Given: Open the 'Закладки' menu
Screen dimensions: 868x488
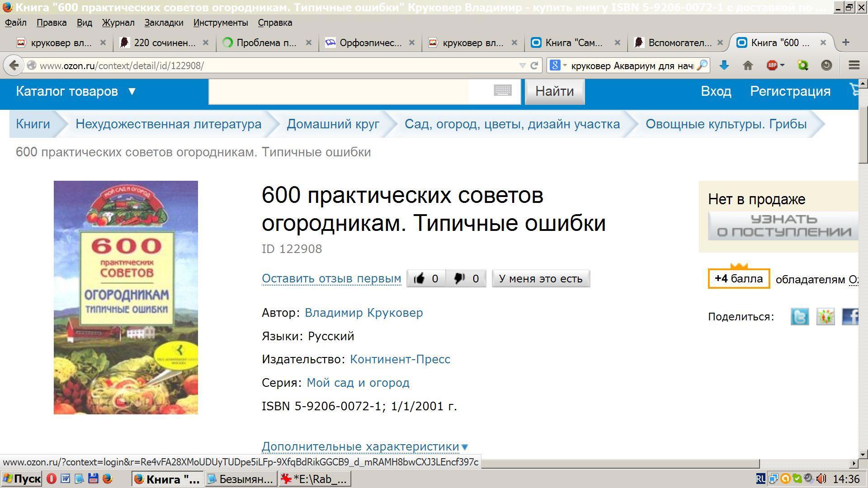Looking at the screenshot, I should pos(164,23).
